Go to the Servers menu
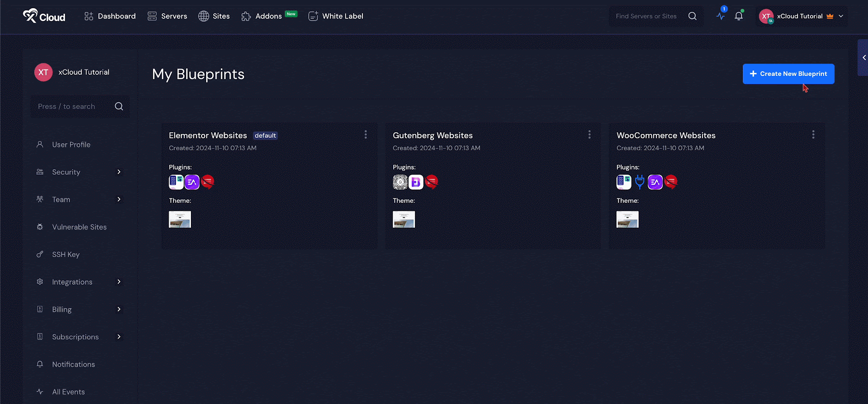The image size is (868, 404). (167, 16)
